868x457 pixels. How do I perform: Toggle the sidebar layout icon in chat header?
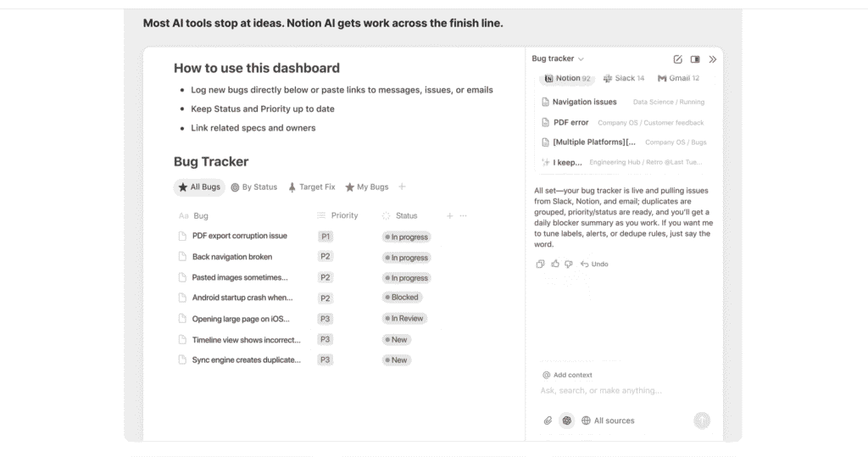click(695, 59)
